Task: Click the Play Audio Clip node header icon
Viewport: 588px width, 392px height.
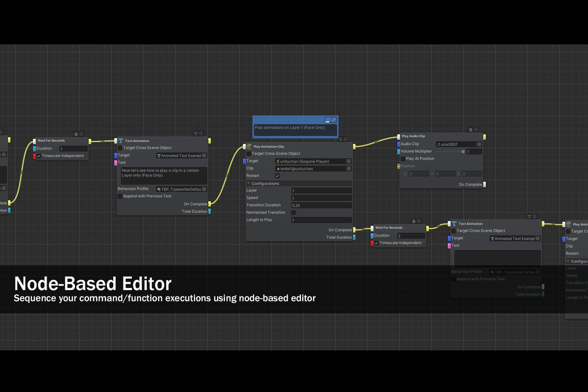Action: click(x=402, y=136)
